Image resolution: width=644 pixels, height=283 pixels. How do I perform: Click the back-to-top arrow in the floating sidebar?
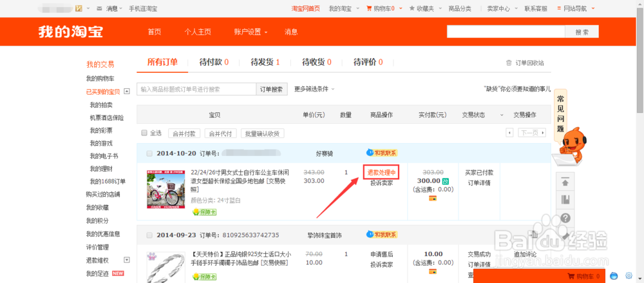565,182
